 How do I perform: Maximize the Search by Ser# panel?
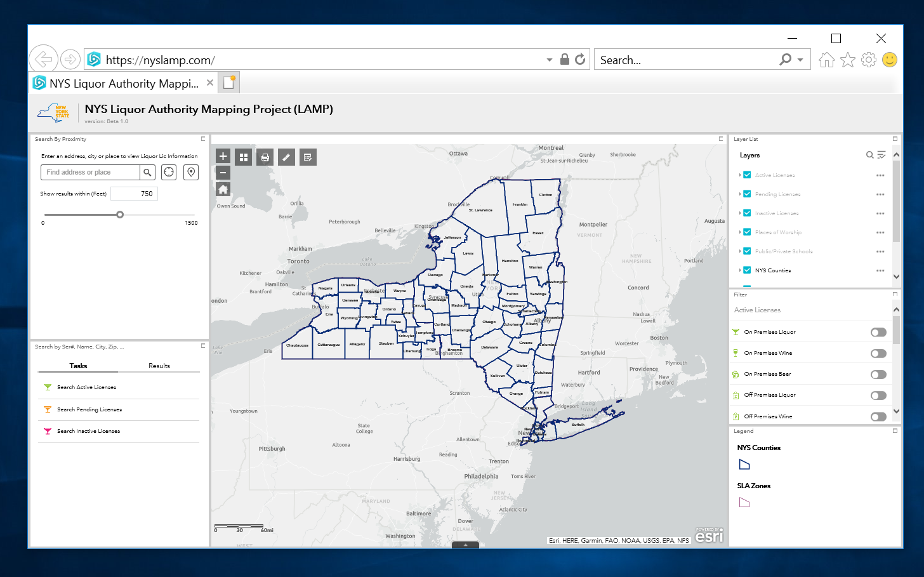pyautogui.click(x=203, y=346)
